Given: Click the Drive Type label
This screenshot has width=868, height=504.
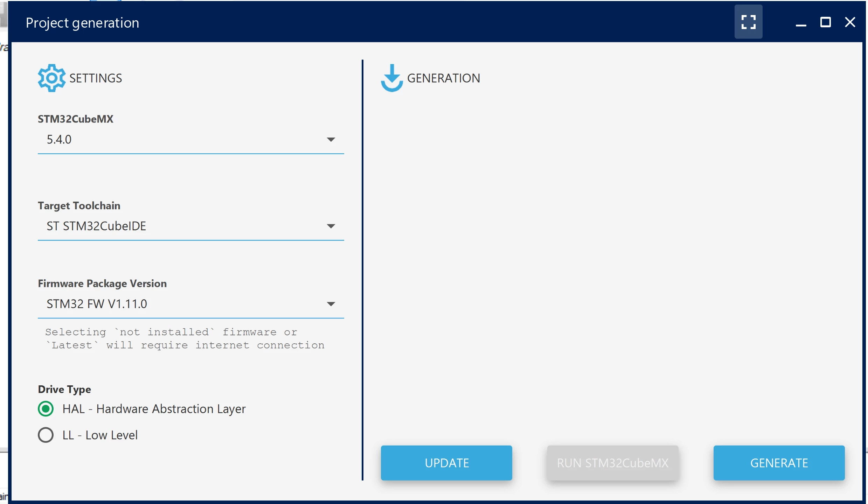Looking at the screenshot, I should 64,389.
